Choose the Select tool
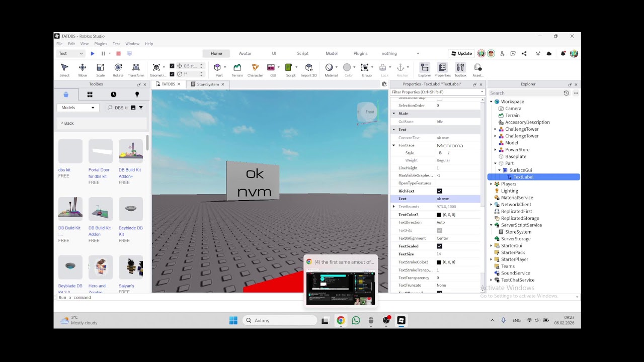 (x=64, y=70)
